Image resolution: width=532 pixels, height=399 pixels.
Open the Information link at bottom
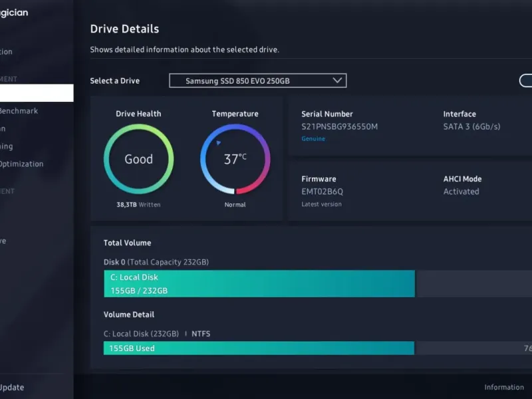pos(504,387)
